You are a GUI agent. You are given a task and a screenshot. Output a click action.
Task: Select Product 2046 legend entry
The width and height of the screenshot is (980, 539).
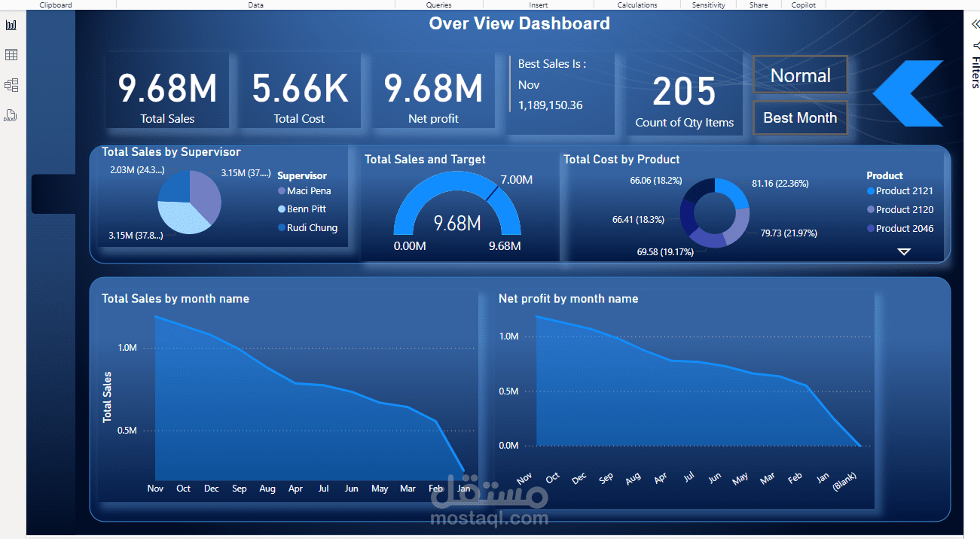pos(900,228)
